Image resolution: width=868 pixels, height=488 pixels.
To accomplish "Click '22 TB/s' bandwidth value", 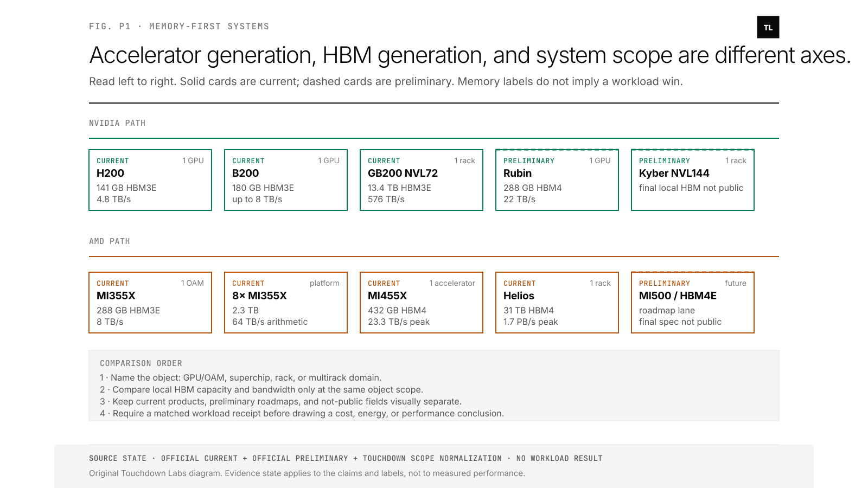I will pos(519,199).
